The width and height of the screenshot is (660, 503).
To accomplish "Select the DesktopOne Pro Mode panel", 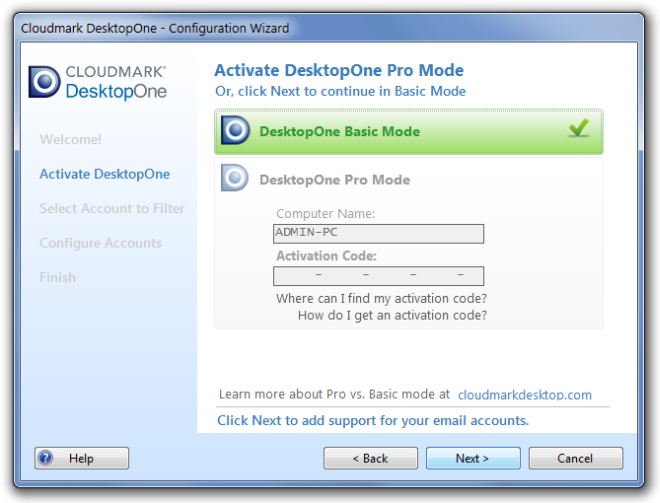I will [408, 243].
